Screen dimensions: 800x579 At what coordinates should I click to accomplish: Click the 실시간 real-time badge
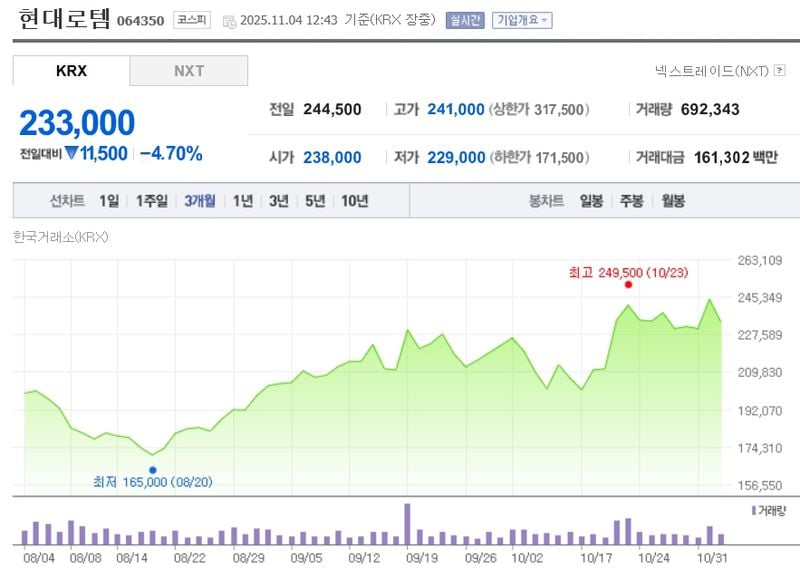465,20
